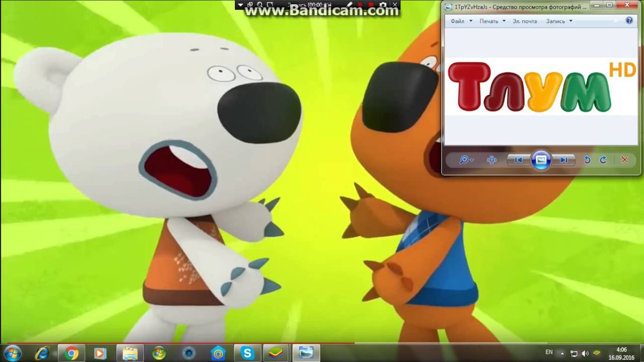Open Windows Media Player from taskbar
This screenshot has width=644, height=362.
click(x=100, y=353)
